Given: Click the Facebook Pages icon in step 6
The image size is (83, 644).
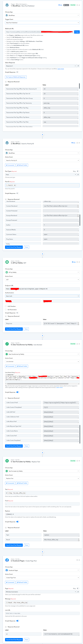Looking at the screenshot, I should click(x=7, y=560).
